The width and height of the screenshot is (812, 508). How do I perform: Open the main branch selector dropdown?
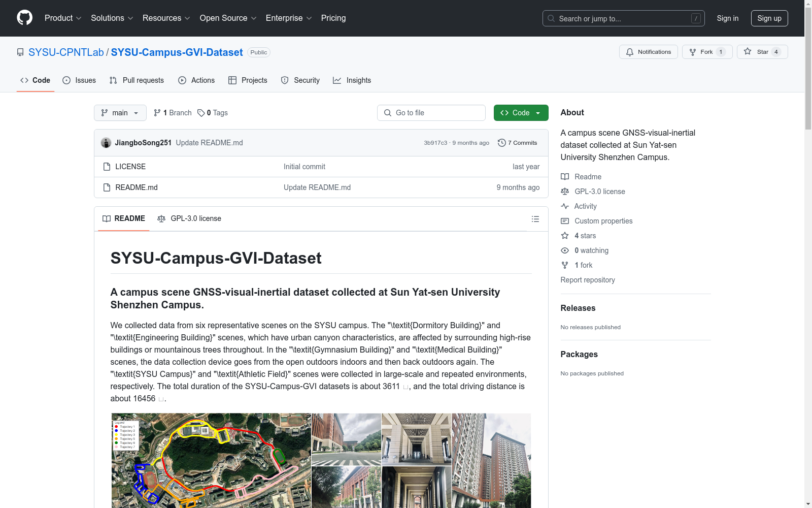120,113
